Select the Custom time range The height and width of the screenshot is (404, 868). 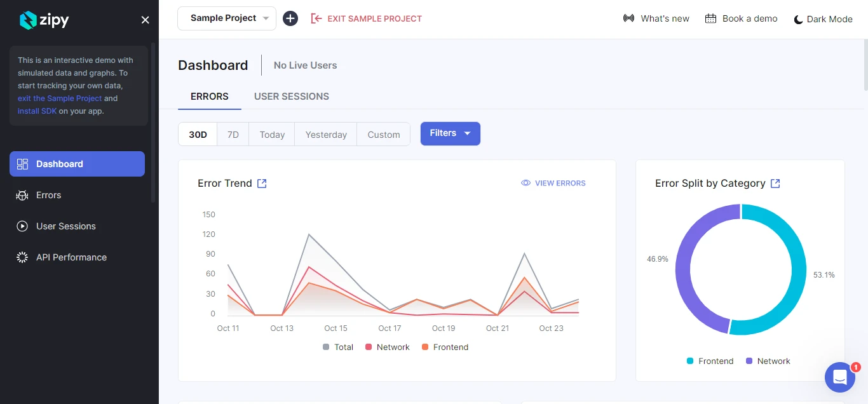tap(384, 134)
